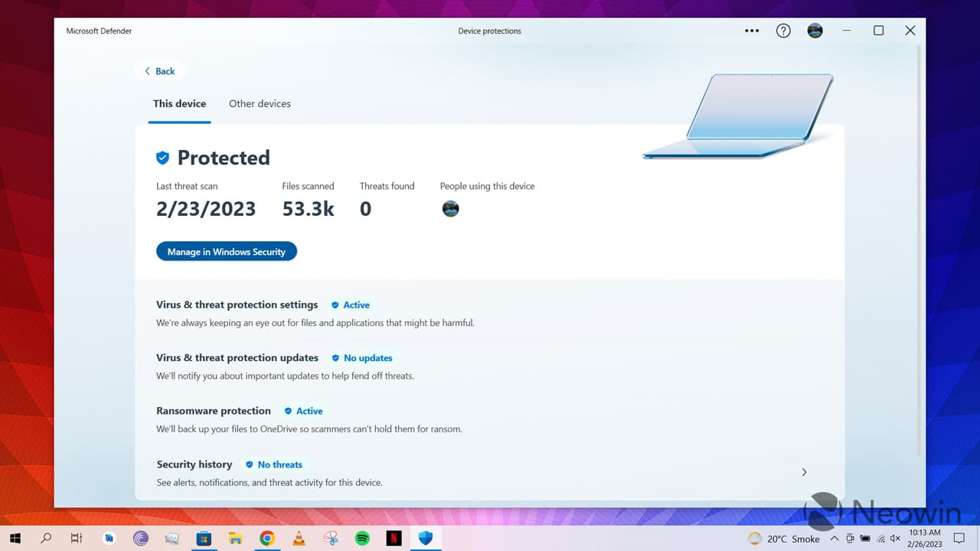
Task: Click the Active badge beside Ransomware protection
Action: [x=304, y=411]
